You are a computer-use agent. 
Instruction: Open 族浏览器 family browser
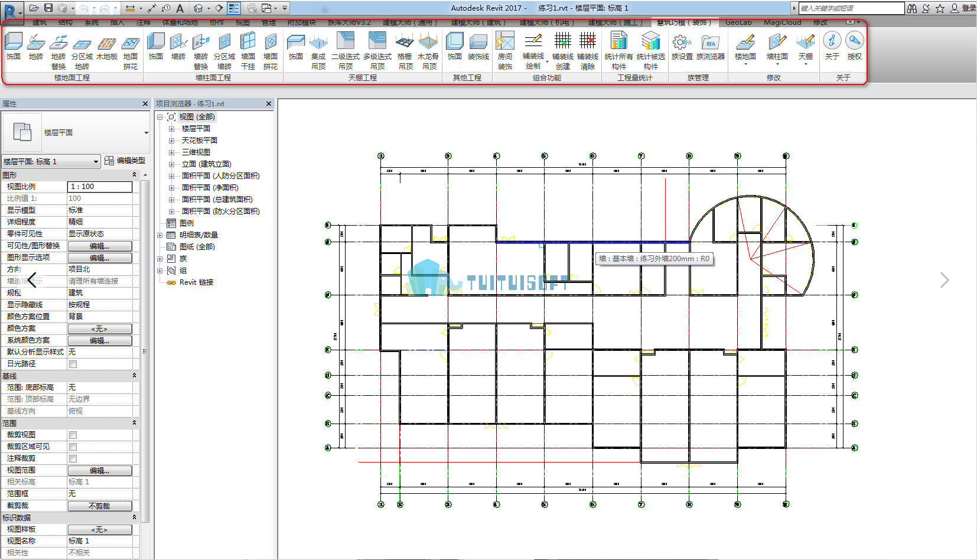point(711,47)
